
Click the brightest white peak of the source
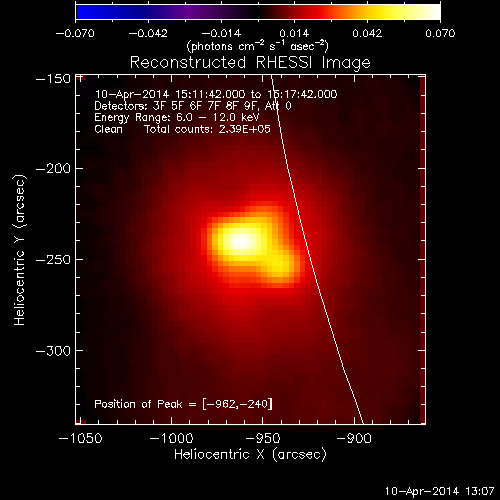tap(242, 241)
